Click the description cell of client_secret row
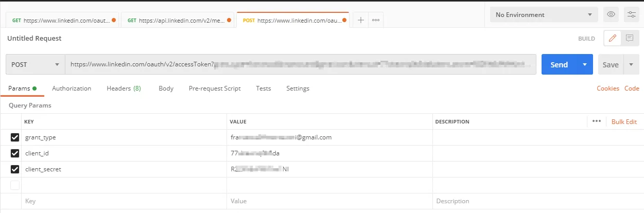644x213 pixels. pos(538,169)
